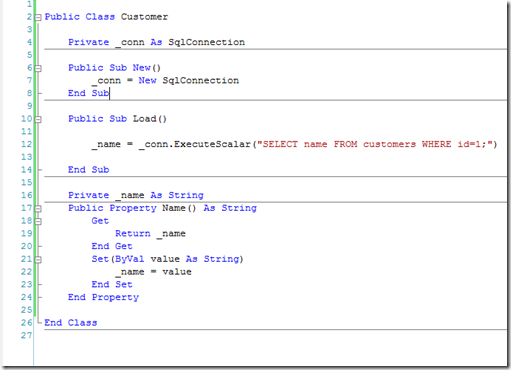This screenshot has height=370, width=511.
Task: Click 'End Get' keyword line
Action: point(112,246)
